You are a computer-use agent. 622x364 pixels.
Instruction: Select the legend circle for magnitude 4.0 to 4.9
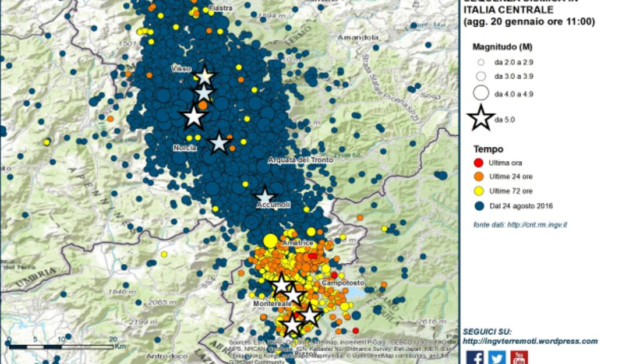pyautogui.click(x=480, y=93)
